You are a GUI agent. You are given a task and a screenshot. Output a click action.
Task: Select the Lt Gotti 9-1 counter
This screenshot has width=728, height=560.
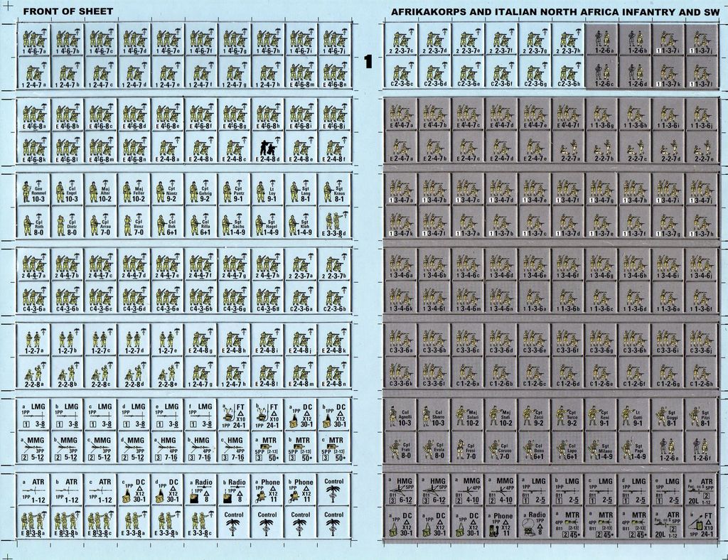(635, 416)
